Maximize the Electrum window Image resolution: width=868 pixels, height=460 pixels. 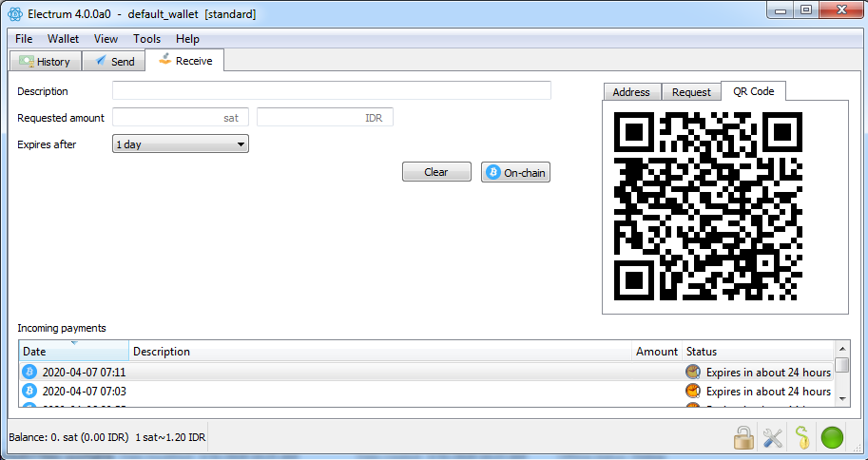point(806,10)
